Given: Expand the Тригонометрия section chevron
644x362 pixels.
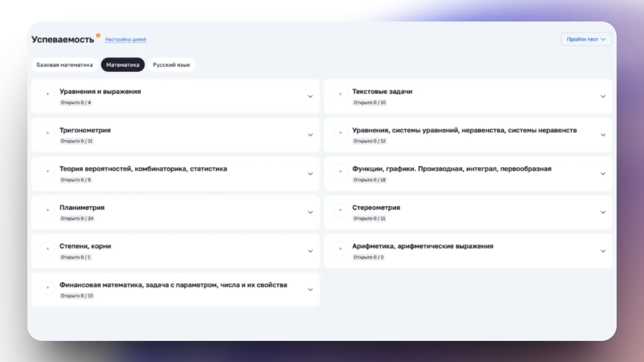Looking at the screenshot, I should 310,135.
